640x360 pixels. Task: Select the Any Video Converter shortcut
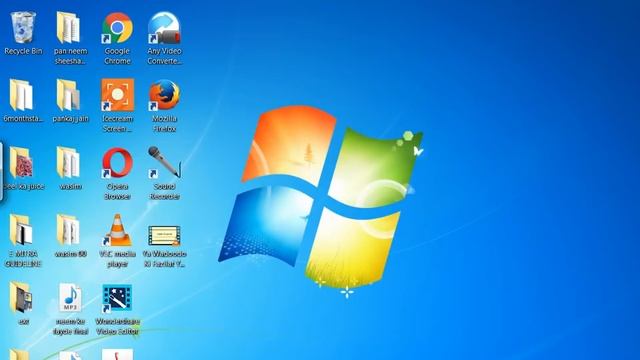pyautogui.click(x=164, y=38)
